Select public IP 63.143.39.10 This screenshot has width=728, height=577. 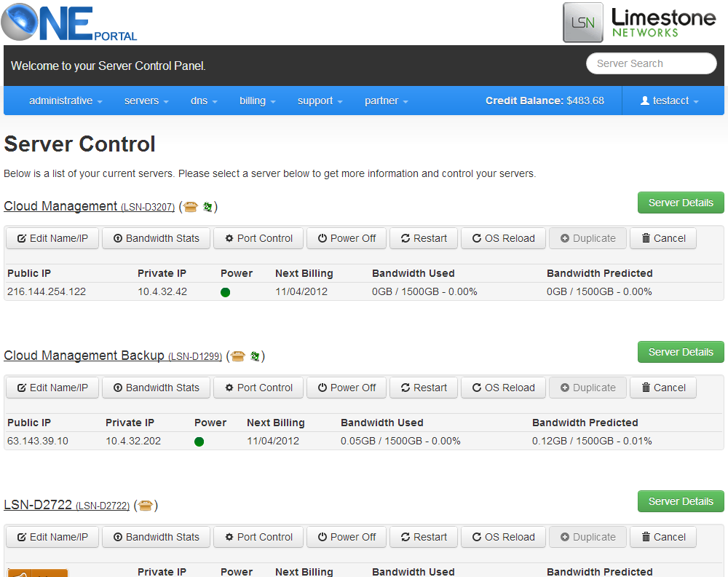(x=38, y=441)
